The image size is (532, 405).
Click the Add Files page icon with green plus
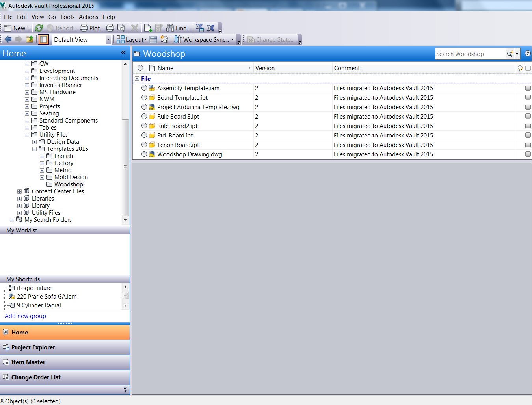point(148,28)
